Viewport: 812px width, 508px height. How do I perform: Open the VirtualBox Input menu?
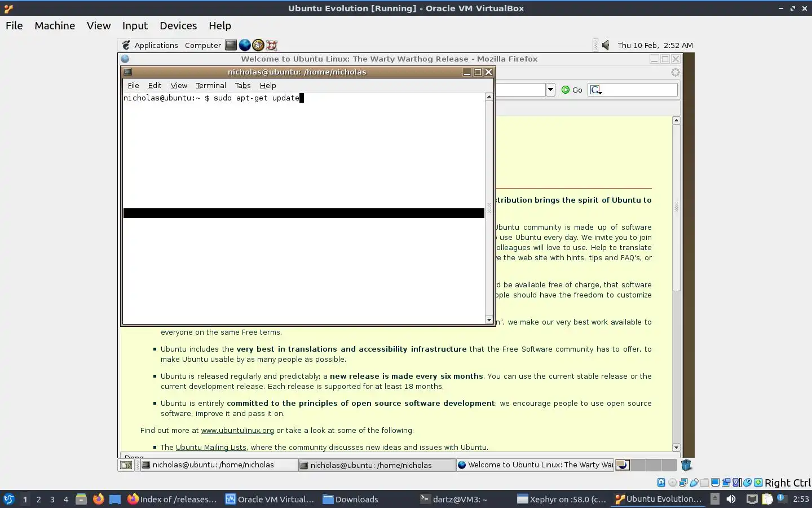135,25
